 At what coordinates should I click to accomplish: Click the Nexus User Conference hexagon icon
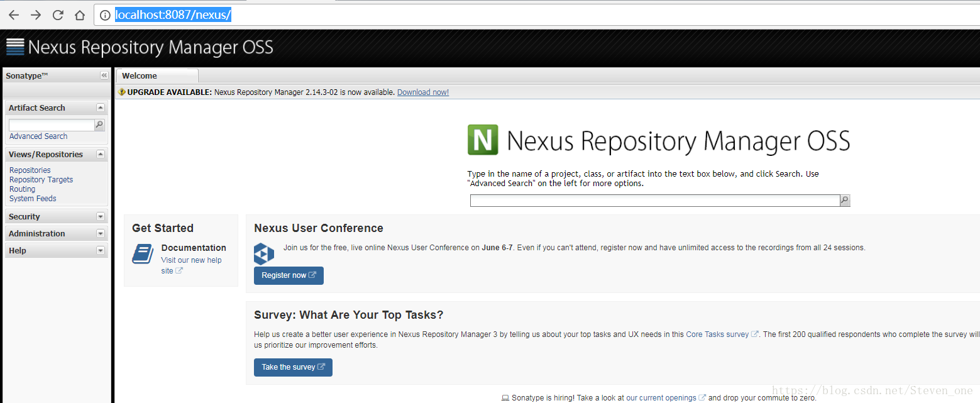pos(264,253)
